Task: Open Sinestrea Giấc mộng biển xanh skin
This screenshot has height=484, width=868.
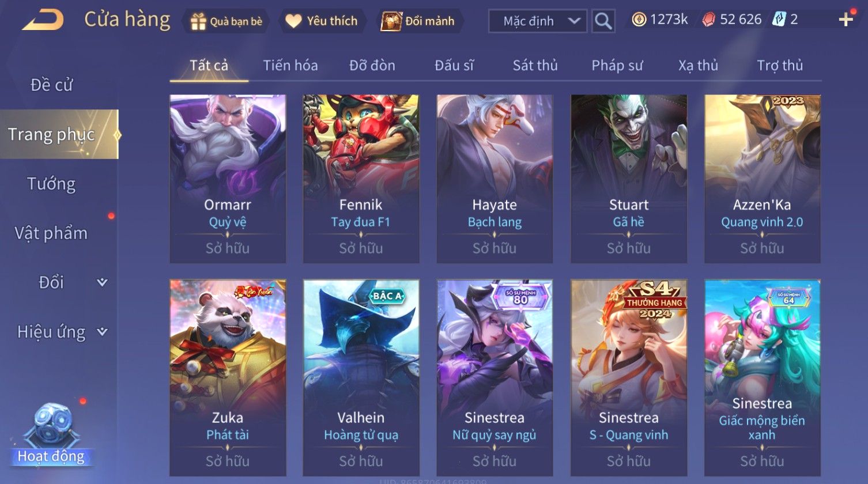Action: pos(762,377)
